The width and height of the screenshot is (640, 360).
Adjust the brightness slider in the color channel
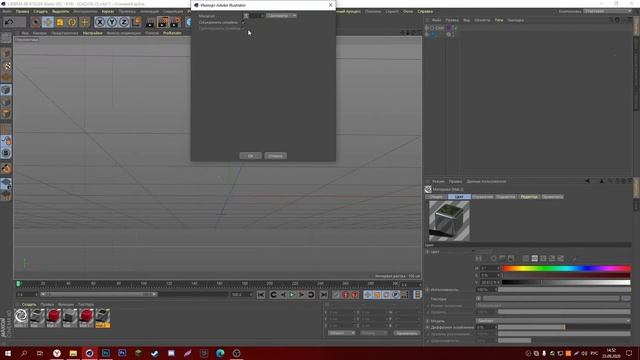tap(564, 289)
